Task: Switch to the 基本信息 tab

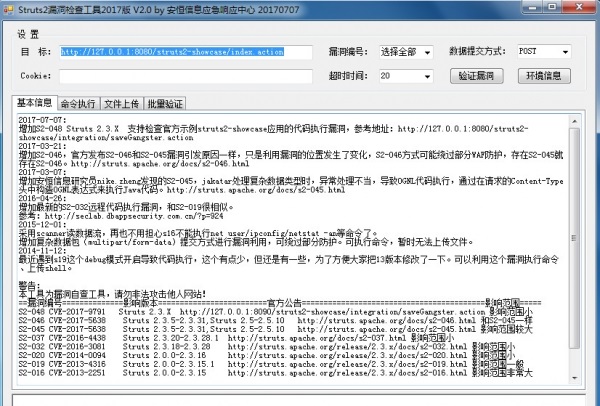Action: pyautogui.click(x=34, y=103)
